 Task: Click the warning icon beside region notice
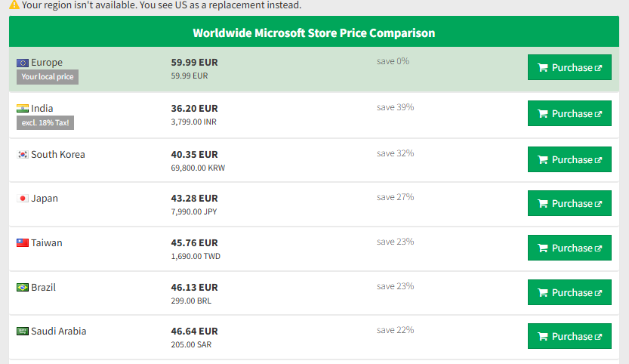point(14,5)
